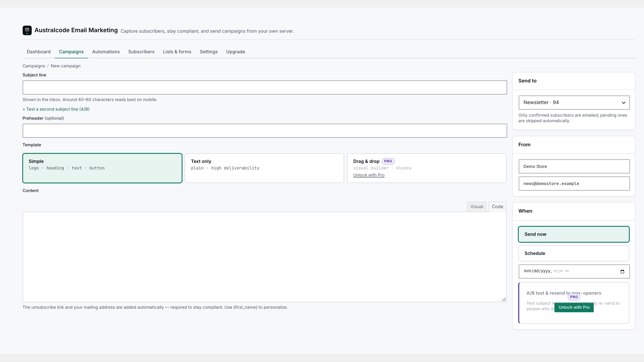Open Lists & forms tab
The image size is (644, 362).
click(177, 52)
